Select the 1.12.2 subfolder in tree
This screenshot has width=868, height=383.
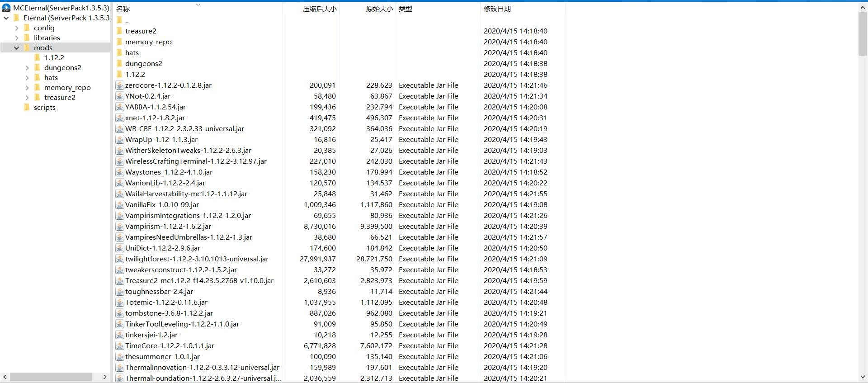54,57
